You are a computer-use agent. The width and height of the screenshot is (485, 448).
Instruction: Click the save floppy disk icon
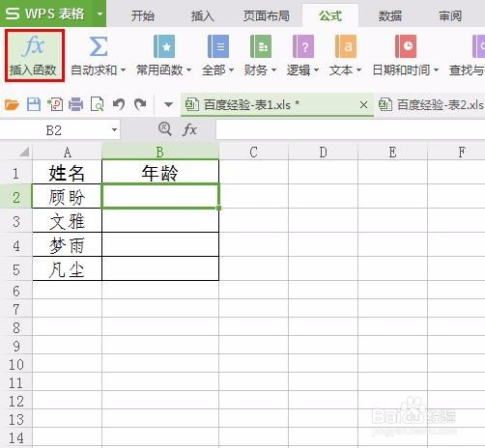tap(33, 104)
